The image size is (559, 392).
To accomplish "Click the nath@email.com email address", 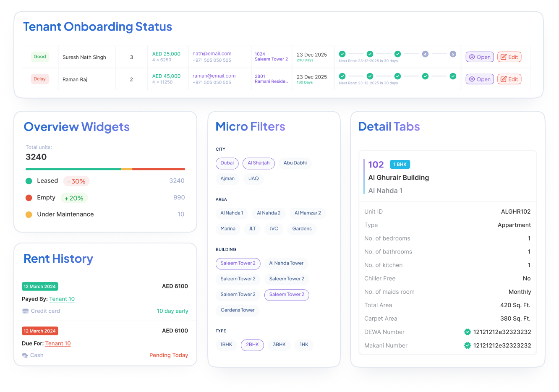I will coord(212,54).
